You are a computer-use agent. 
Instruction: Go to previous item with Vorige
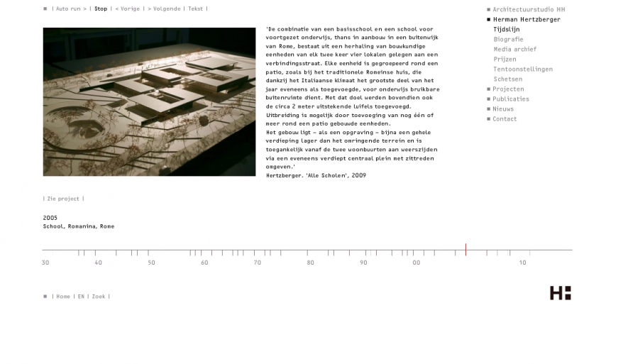[x=128, y=9]
